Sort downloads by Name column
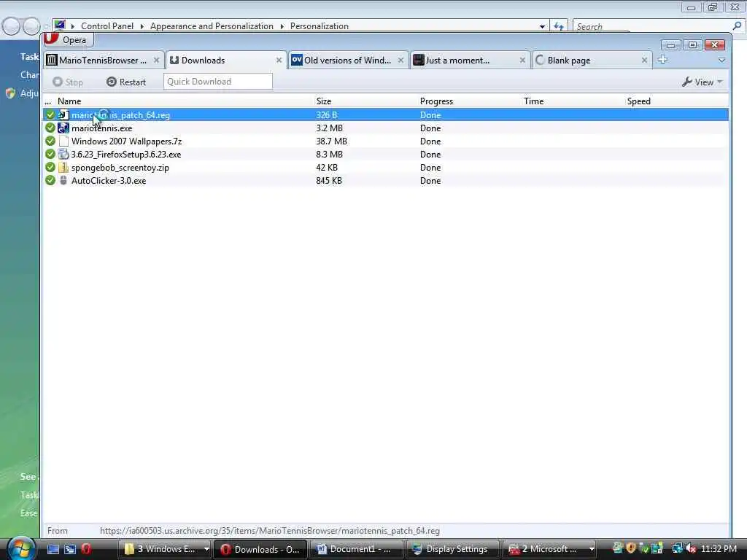Screen dimensions: 747x560 (69, 101)
